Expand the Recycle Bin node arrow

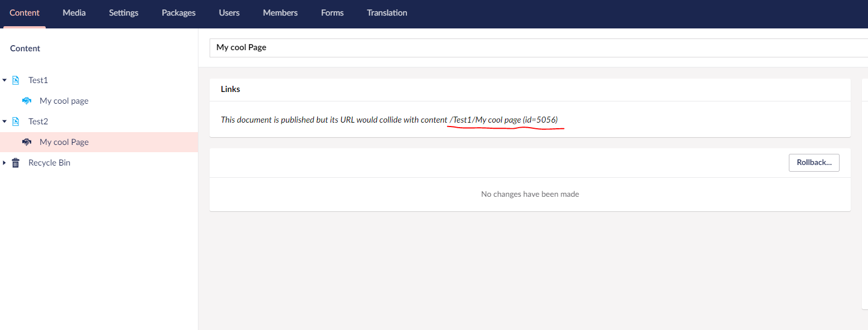tap(4, 163)
